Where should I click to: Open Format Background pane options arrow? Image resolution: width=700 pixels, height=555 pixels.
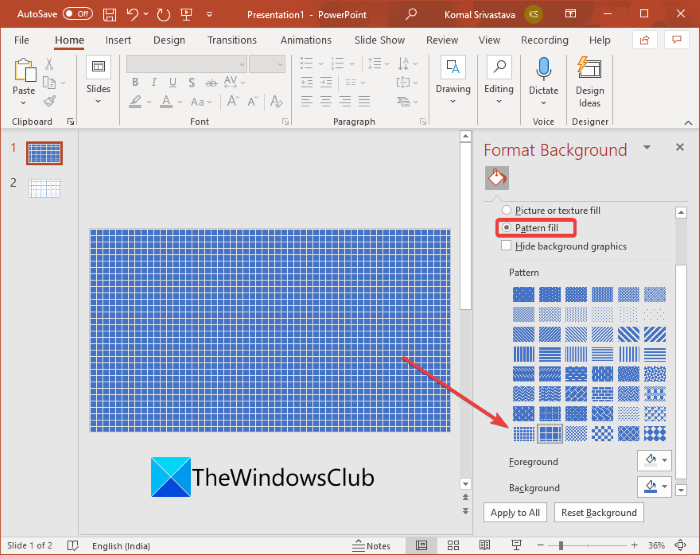pyautogui.click(x=647, y=147)
